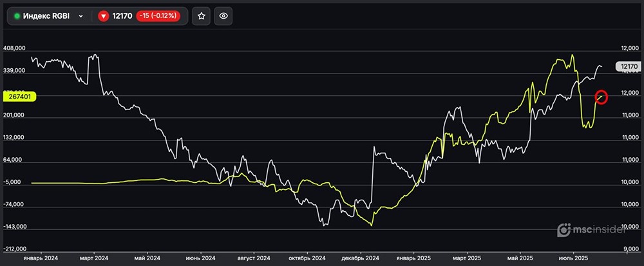The height and width of the screenshot is (266, 644).
Task: Select the -15 (-0.12%) change badge
Action: click(158, 16)
